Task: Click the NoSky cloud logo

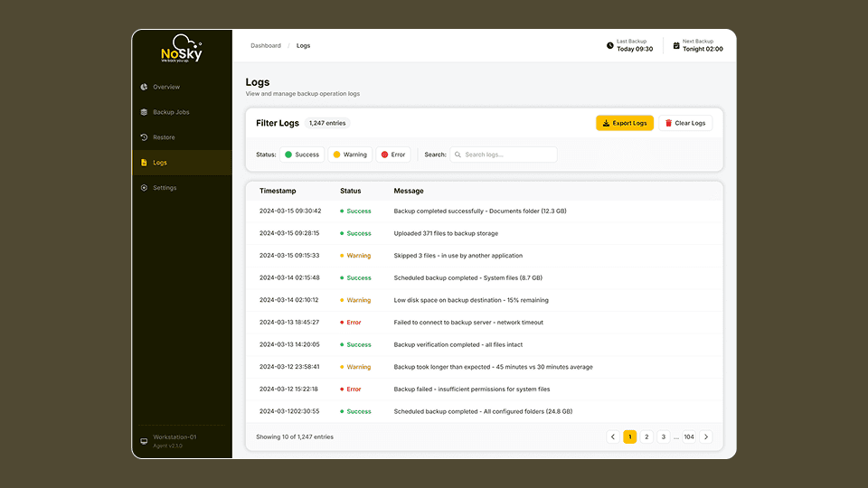Action: click(182, 49)
